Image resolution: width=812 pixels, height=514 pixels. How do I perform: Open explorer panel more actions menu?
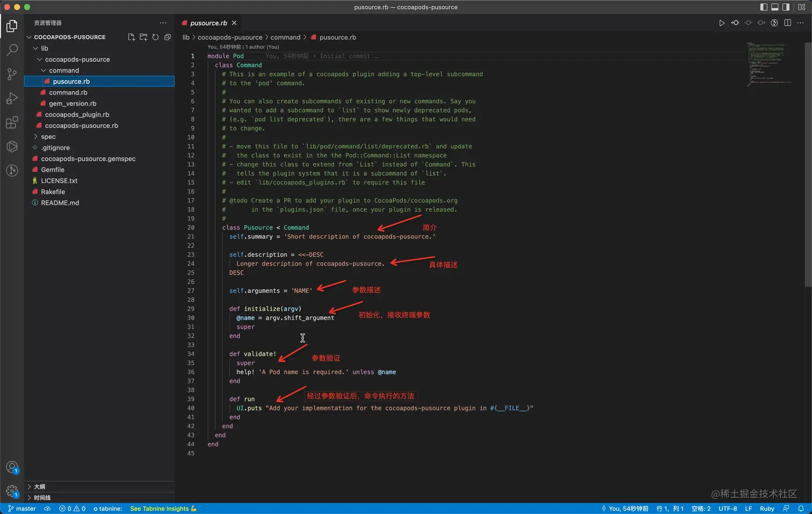tap(163, 23)
